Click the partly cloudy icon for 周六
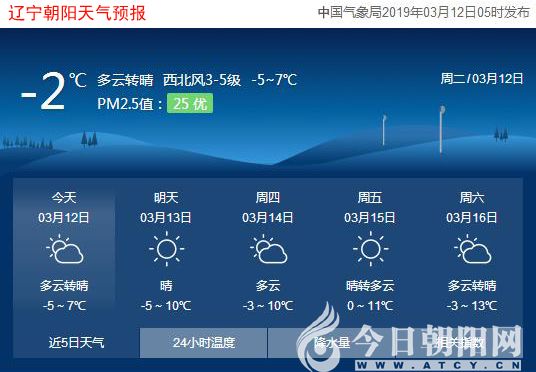This screenshot has width=536, height=372. point(473,249)
